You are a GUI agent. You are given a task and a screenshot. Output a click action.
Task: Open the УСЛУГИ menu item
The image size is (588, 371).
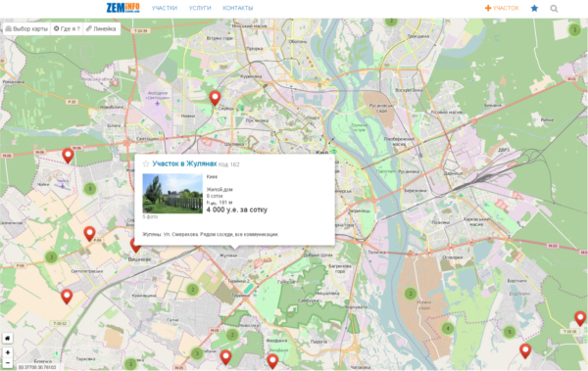point(200,8)
